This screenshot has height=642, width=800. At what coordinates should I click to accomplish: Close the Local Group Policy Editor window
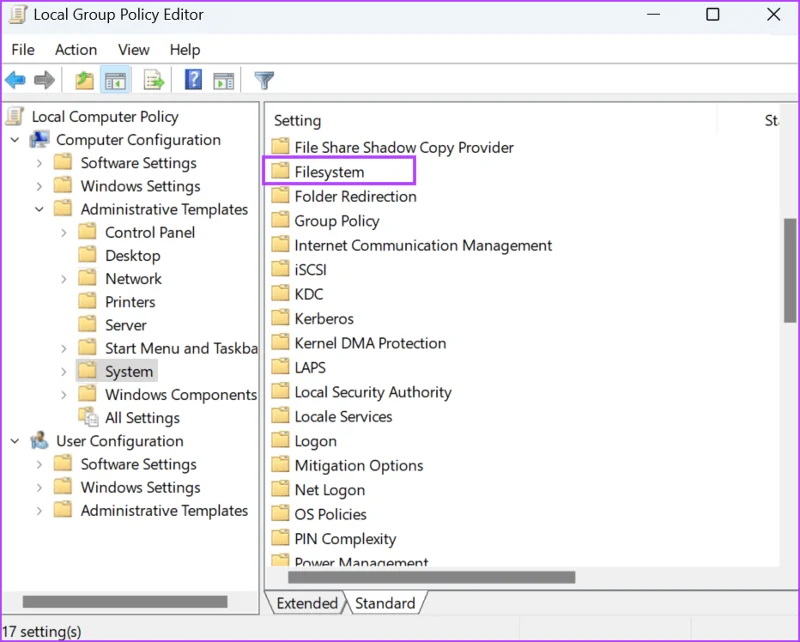click(x=773, y=14)
